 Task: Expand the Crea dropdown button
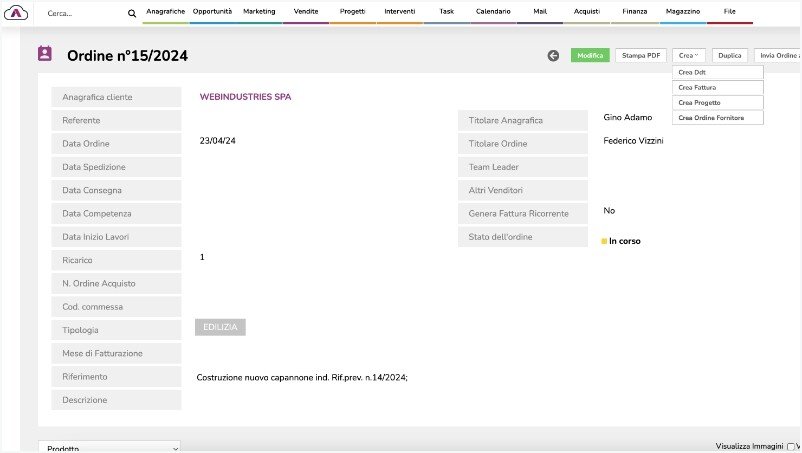click(689, 56)
